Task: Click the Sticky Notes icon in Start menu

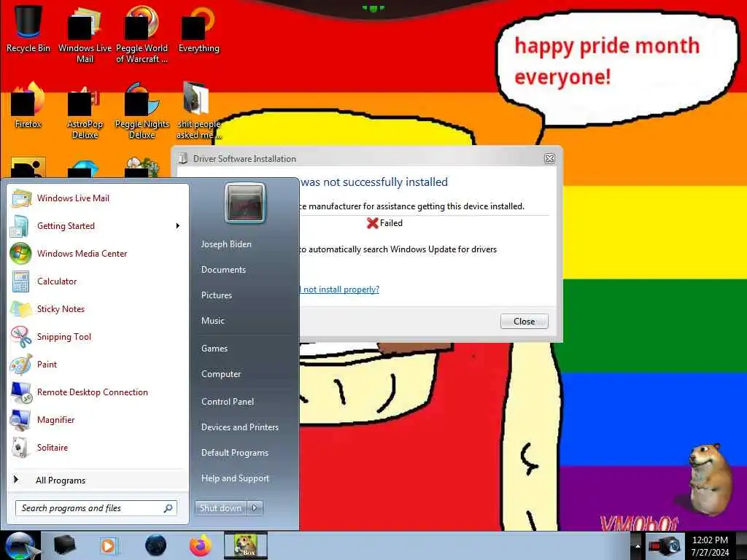Action: point(21,308)
